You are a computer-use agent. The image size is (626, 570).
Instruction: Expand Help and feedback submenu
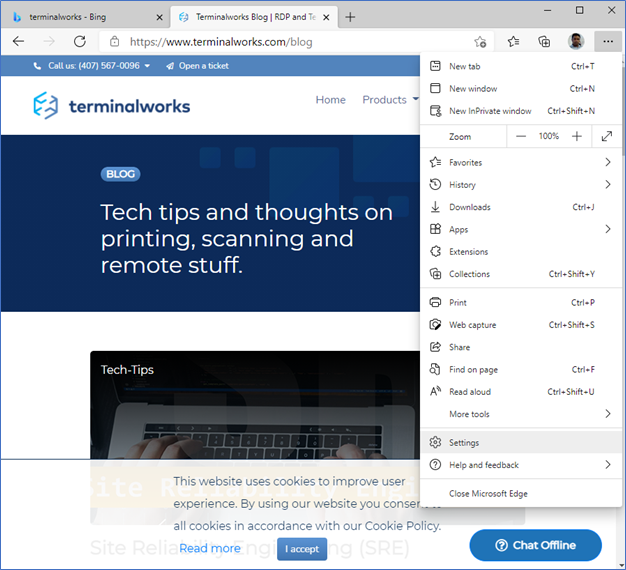[521, 465]
